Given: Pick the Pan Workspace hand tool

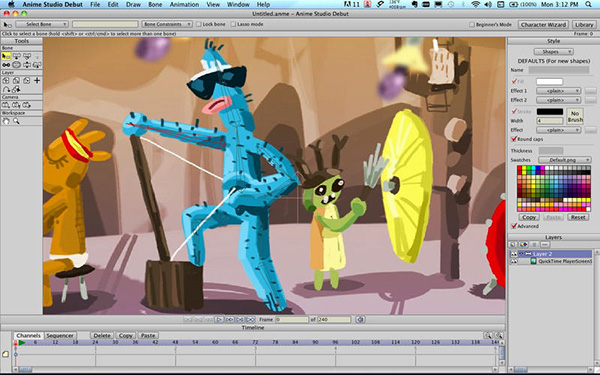Looking at the screenshot, I should point(6,121).
